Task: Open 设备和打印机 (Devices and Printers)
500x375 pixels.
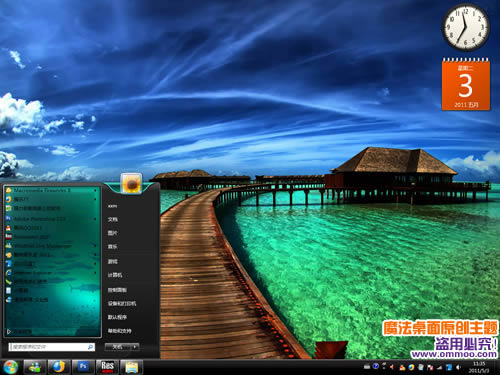Action: (122, 303)
